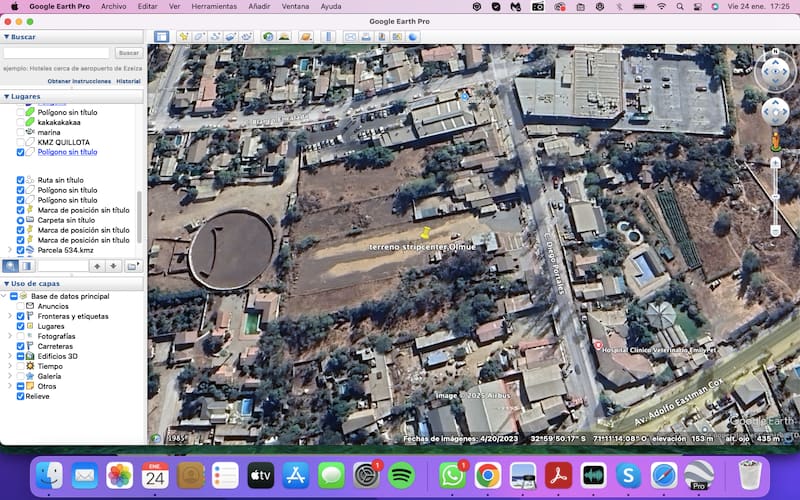Image resolution: width=800 pixels, height=500 pixels.
Task: Expand the Fronteras y etiquetas layer
Action: coord(10,316)
